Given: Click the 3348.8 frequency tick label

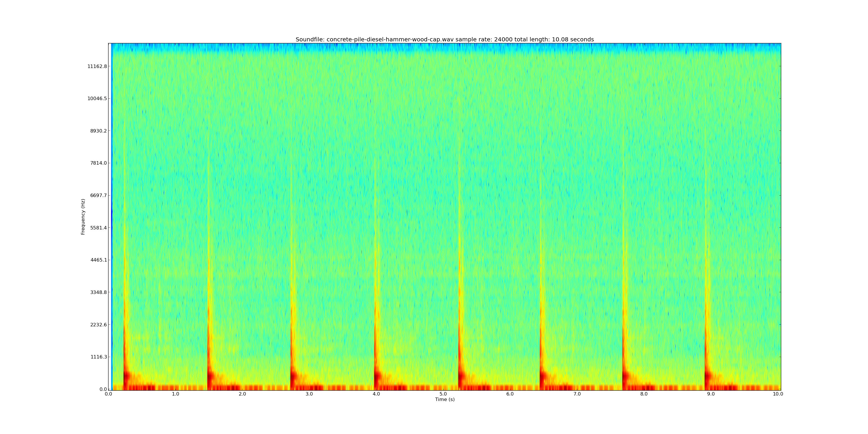Looking at the screenshot, I should pos(98,292).
